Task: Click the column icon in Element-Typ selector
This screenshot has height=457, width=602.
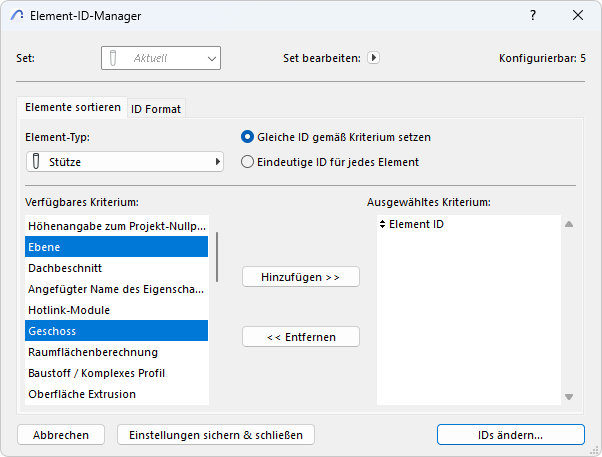Action: click(37, 161)
